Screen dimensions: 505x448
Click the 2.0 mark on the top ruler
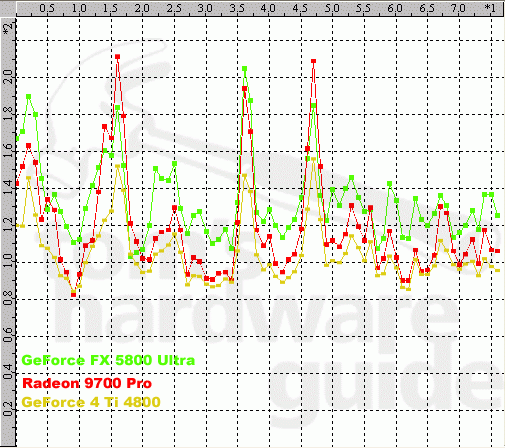pos(142,8)
